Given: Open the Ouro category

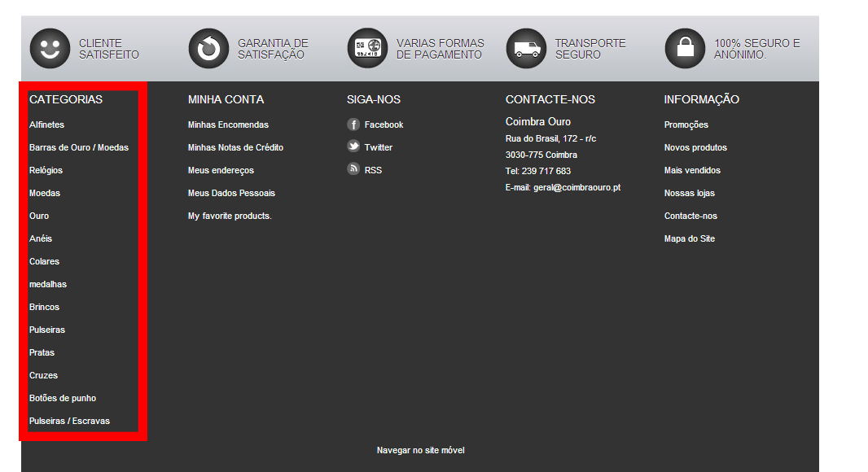Looking at the screenshot, I should coord(39,216).
